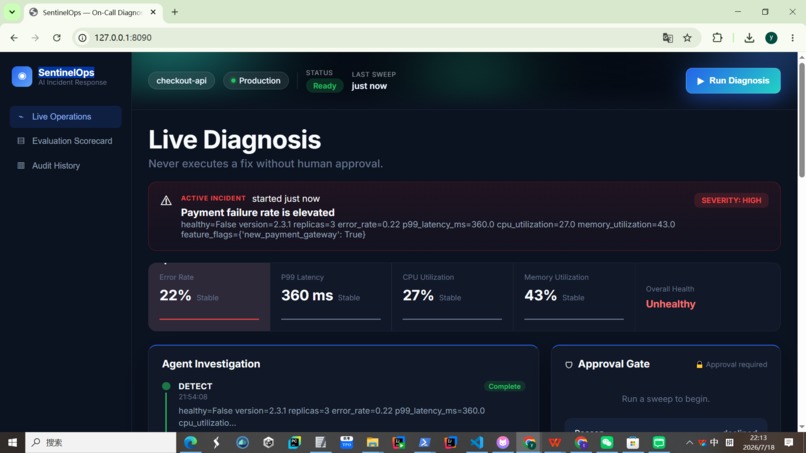Open the Audit History page
806x453 pixels.
coord(65,166)
